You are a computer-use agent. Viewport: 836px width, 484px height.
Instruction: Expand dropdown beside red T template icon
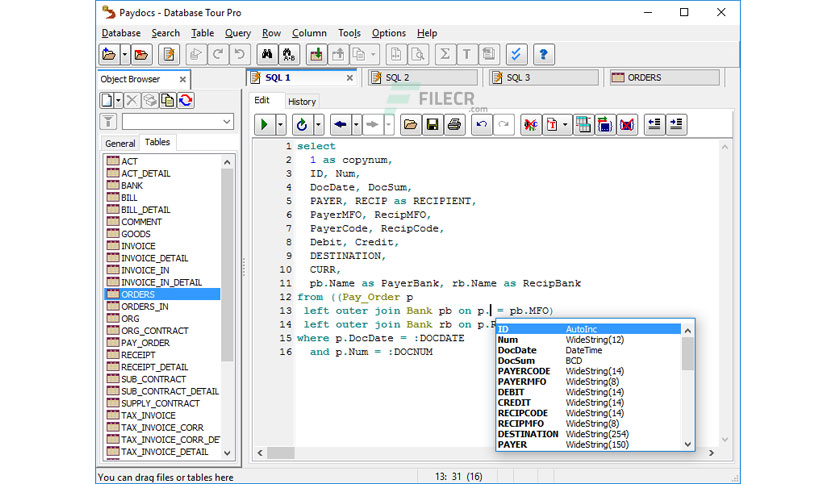565,125
